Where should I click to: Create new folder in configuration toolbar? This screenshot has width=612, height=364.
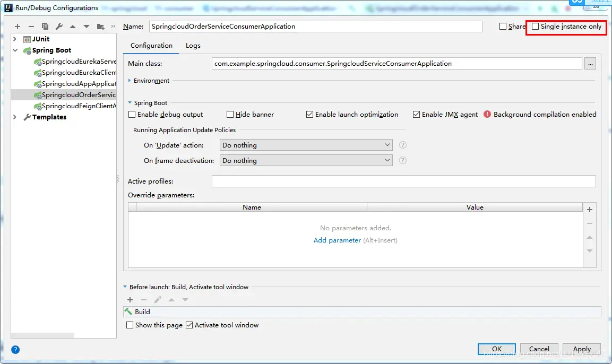point(100,27)
